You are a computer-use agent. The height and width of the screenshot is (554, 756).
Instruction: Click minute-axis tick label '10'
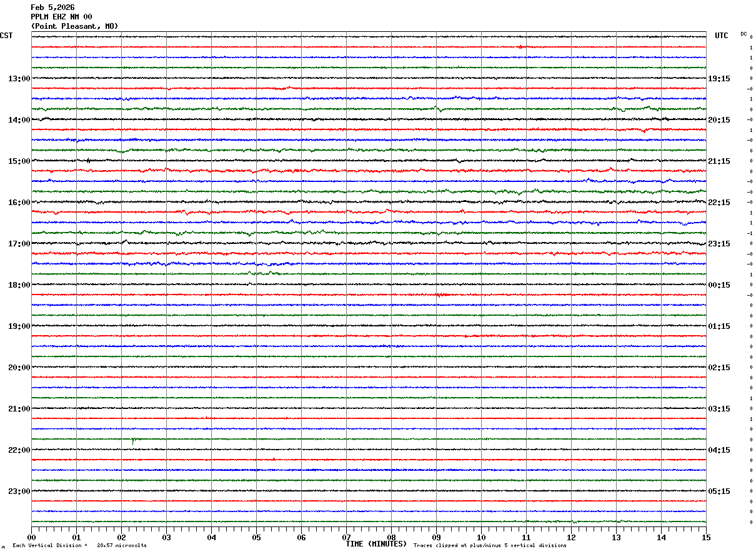(481, 538)
